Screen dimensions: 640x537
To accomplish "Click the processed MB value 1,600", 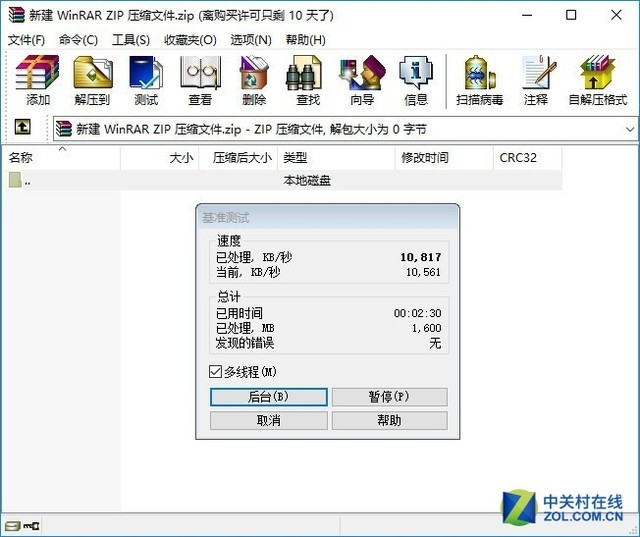I will pyautogui.click(x=427, y=328).
